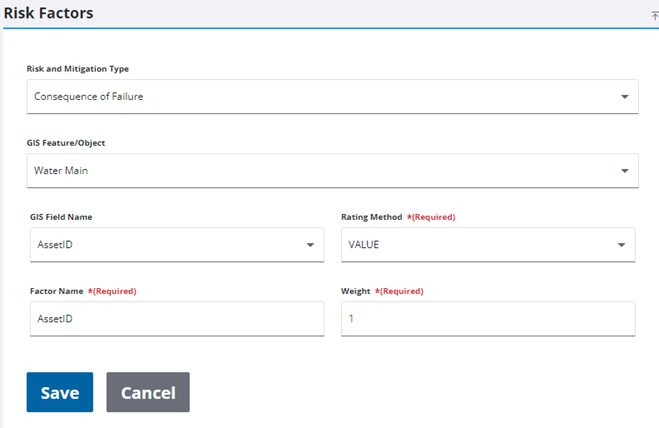Focus the Factor Name text field
This screenshot has height=428, width=659.
click(x=176, y=319)
